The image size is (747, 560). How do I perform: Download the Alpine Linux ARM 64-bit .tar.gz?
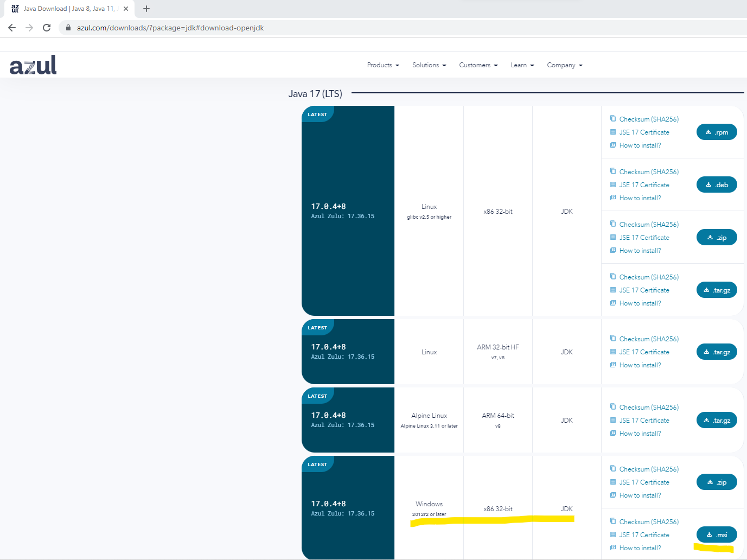click(716, 421)
